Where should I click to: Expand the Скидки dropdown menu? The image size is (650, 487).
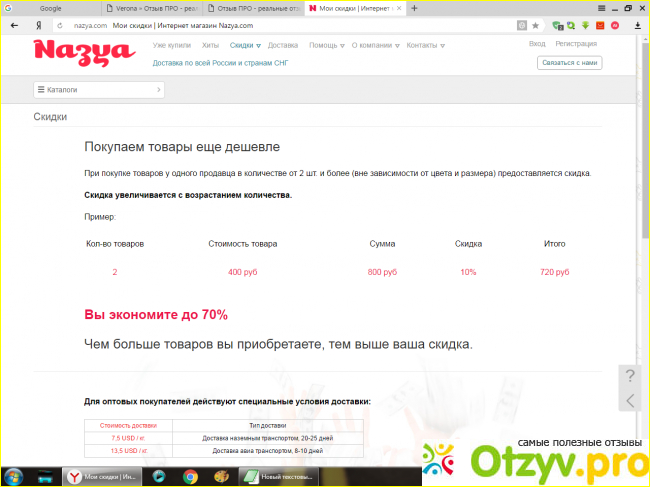[245, 45]
